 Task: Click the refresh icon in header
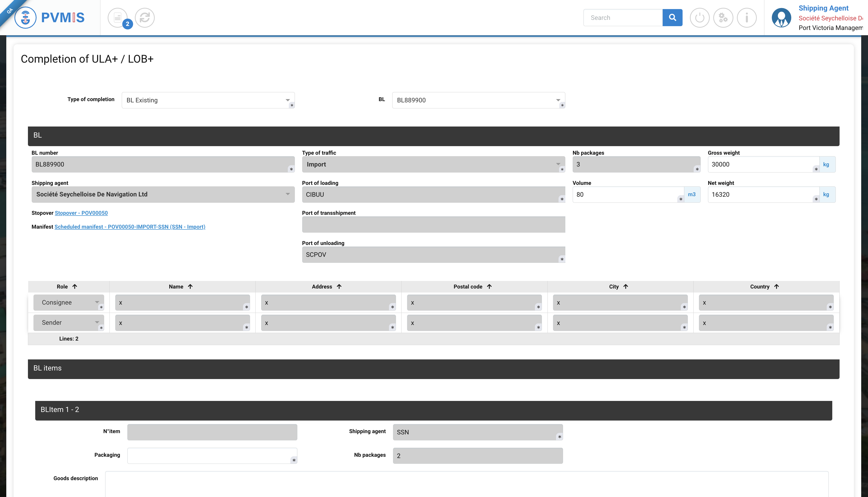145,17
